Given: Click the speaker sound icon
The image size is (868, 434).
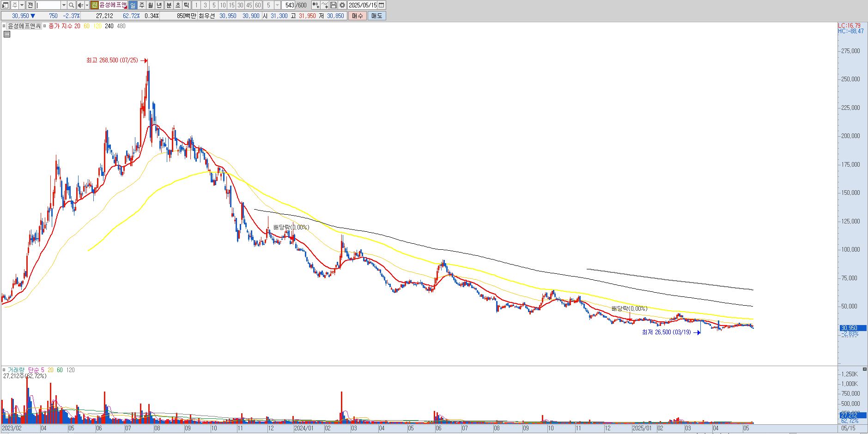Looking at the screenshot, I should point(80,5).
